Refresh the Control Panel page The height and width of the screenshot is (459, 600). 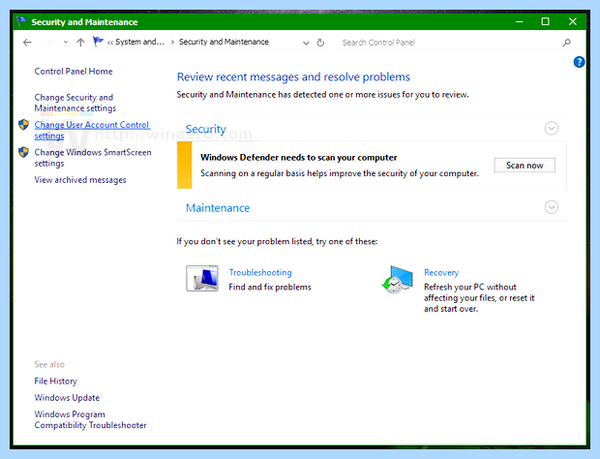[x=321, y=42]
